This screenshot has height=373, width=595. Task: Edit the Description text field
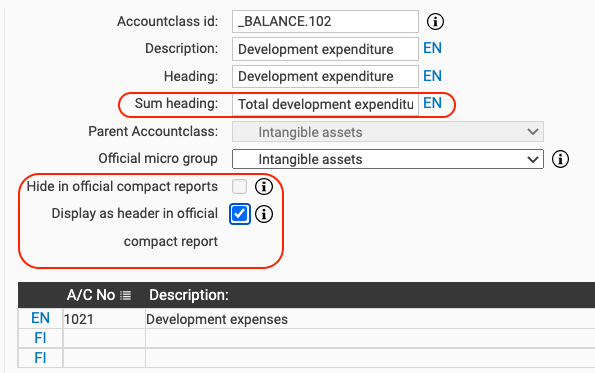coord(325,49)
